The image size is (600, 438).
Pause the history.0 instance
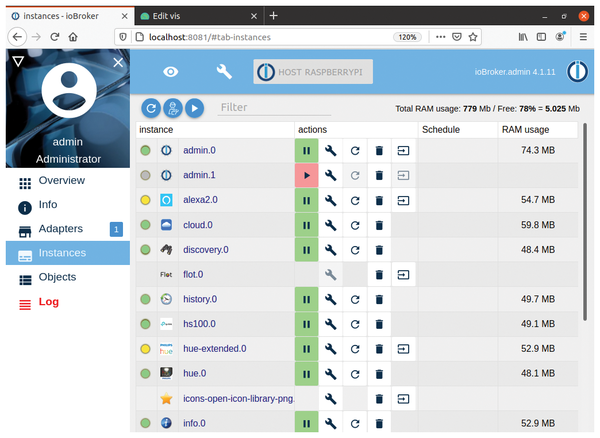pyautogui.click(x=306, y=300)
